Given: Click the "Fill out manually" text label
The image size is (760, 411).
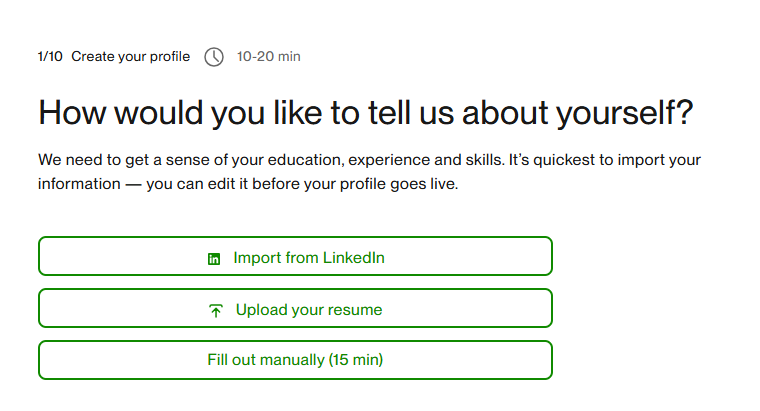Looking at the screenshot, I should click(266, 360).
